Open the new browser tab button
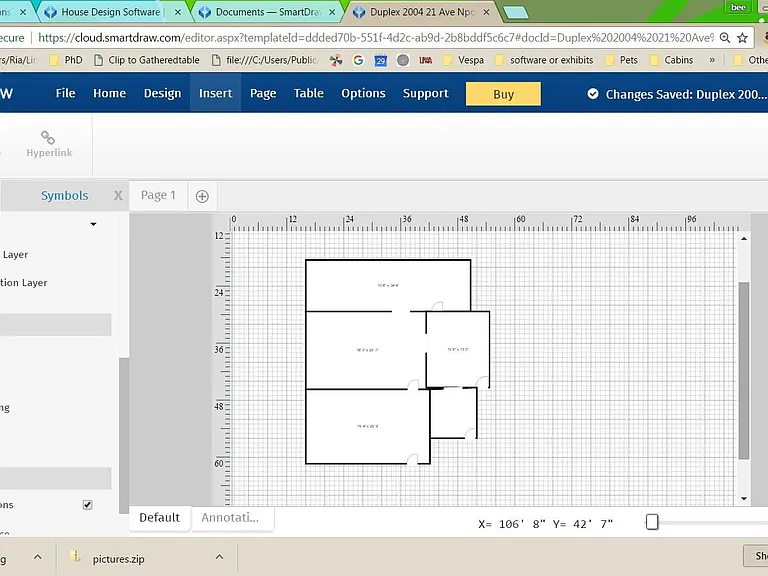 (516, 13)
